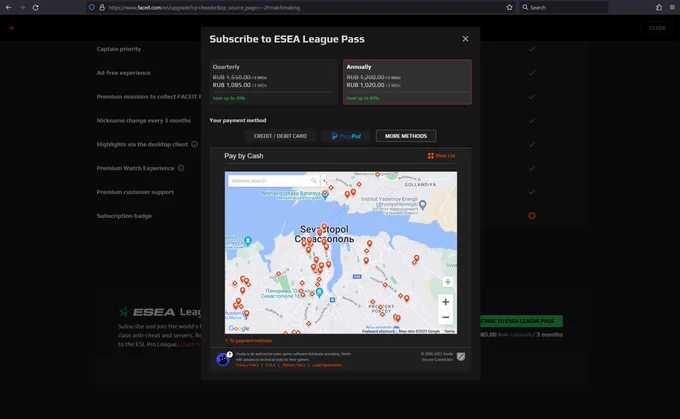Click the Ad-free experience row label
The image size is (680, 419).
pos(124,73)
